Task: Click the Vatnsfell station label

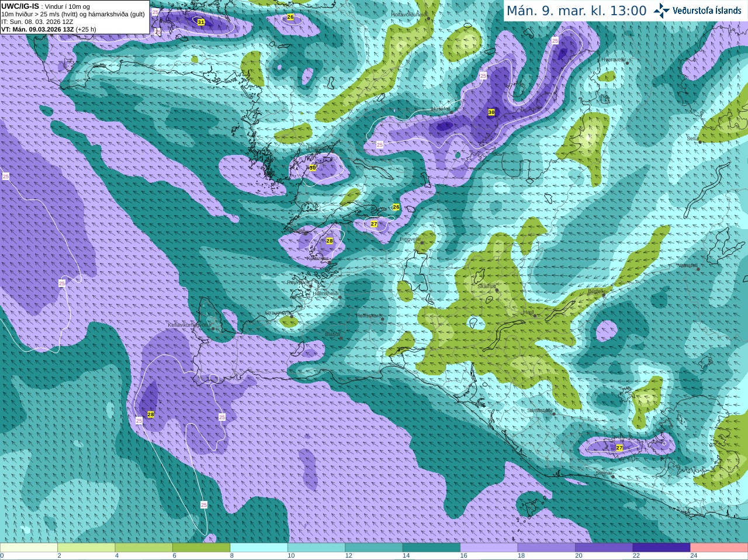Action: pos(688,265)
